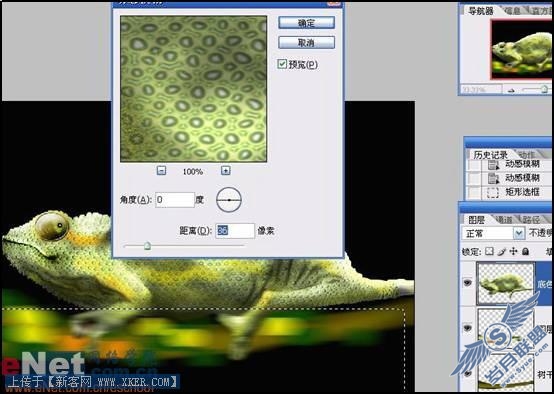Click the 确定 OK button
554x394 pixels.
click(306, 23)
